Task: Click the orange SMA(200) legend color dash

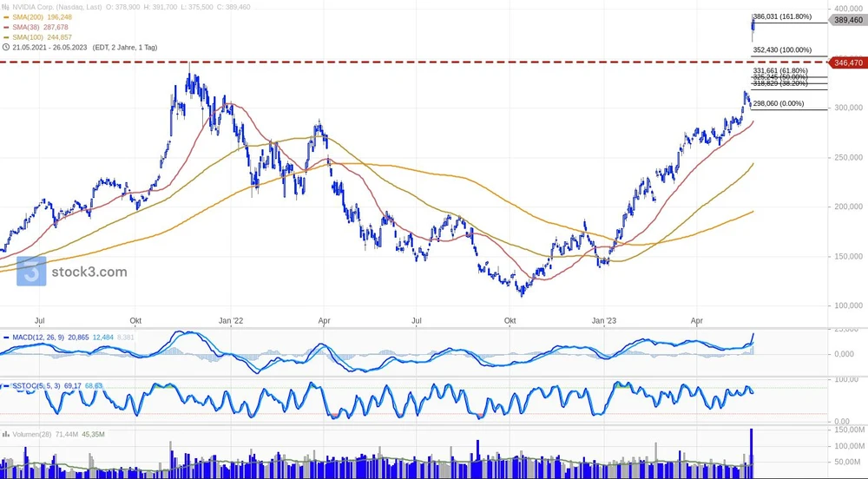Action: (x=7, y=16)
